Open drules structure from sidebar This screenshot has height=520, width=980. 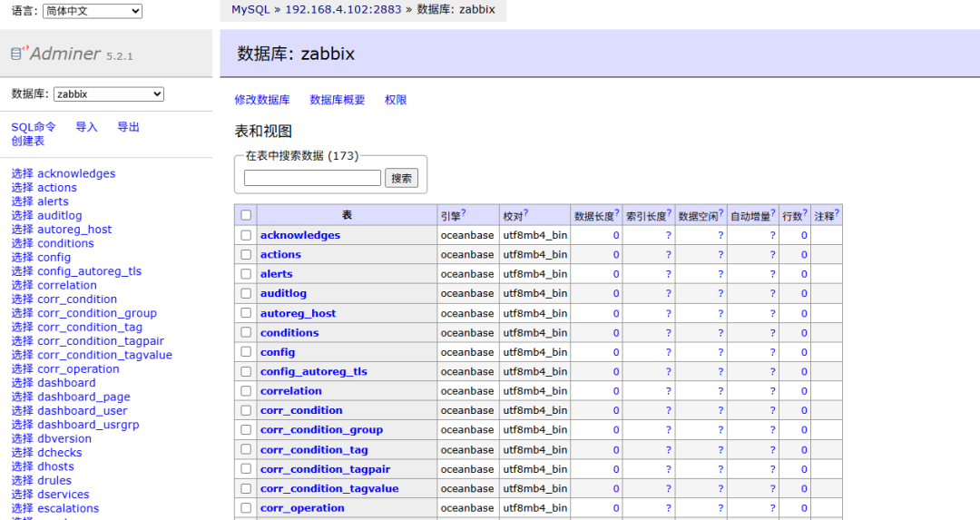pyautogui.click(x=54, y=481)
